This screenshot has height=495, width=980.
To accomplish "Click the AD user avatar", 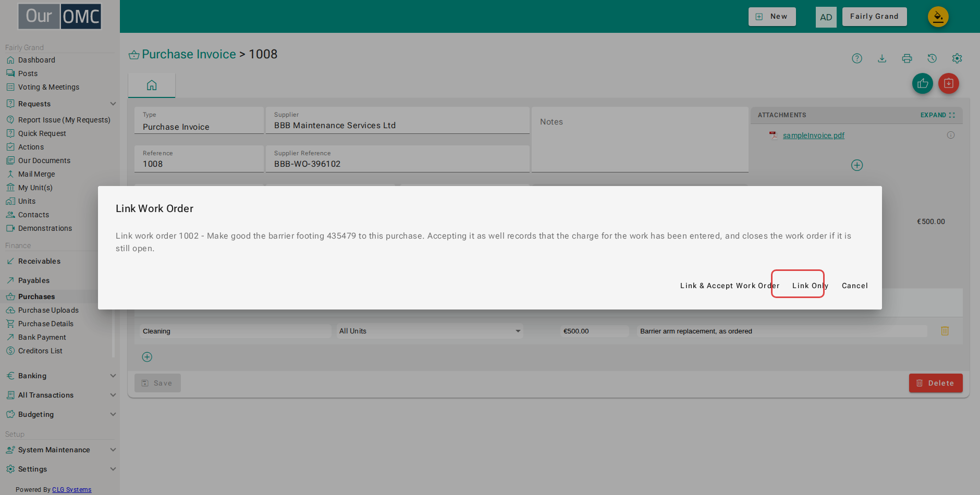I will click(x=826, y=17).
